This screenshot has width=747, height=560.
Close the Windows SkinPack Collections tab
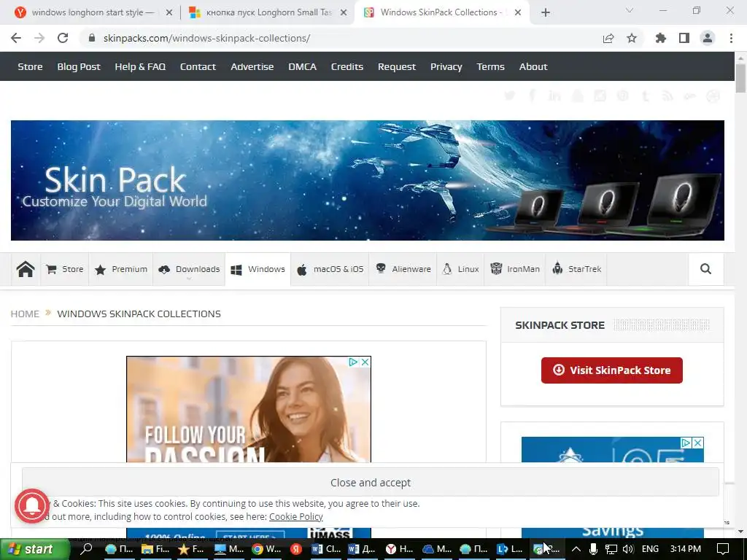click(519, 12)
